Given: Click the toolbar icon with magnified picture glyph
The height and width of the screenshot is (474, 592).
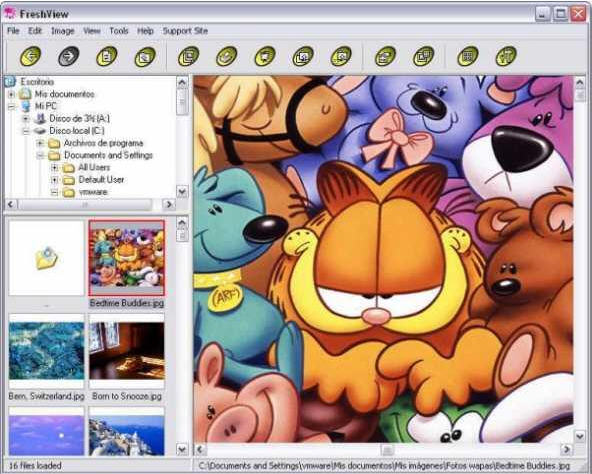Looking at the screenshot, I should coord(341,56).
